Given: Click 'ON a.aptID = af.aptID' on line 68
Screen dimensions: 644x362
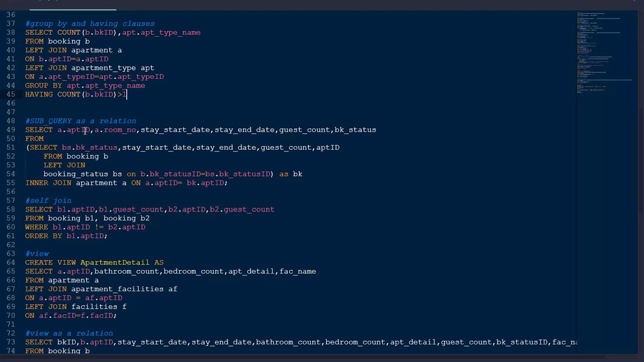Looking at the screenshot, I should [x=73, y=298].
